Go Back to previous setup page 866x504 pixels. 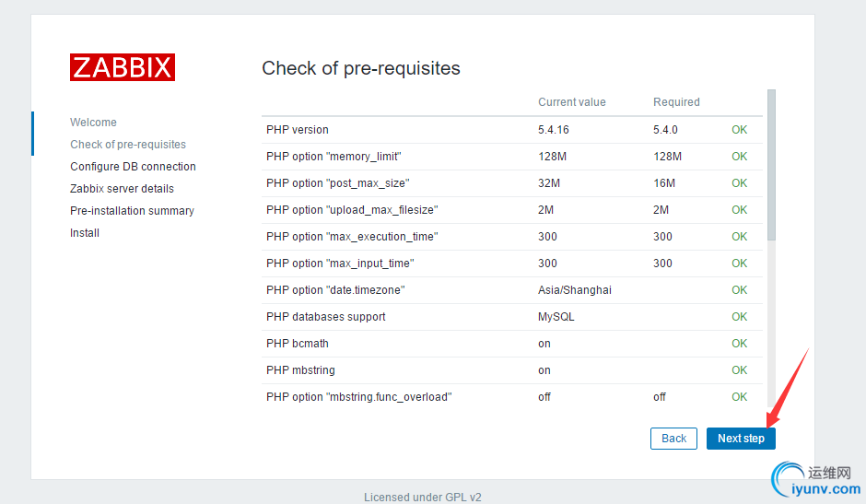pyautogui.click(x=673, y=439)
